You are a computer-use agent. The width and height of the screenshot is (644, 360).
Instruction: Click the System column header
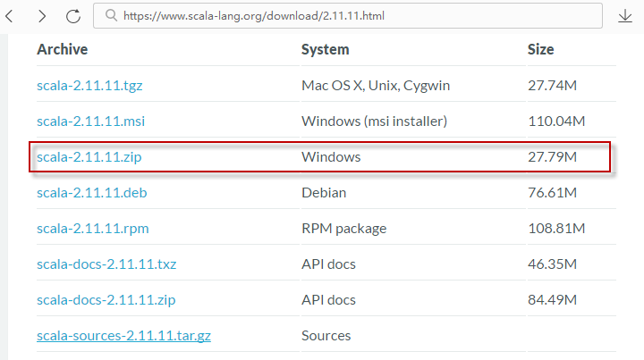325,49
